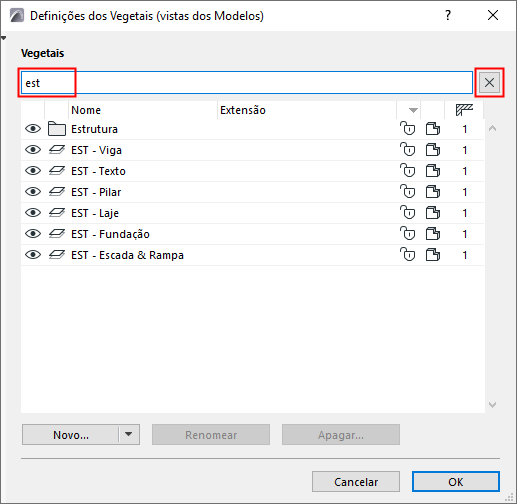Toggle visibility eye for Estrutura folder

[x=33, y=129]
